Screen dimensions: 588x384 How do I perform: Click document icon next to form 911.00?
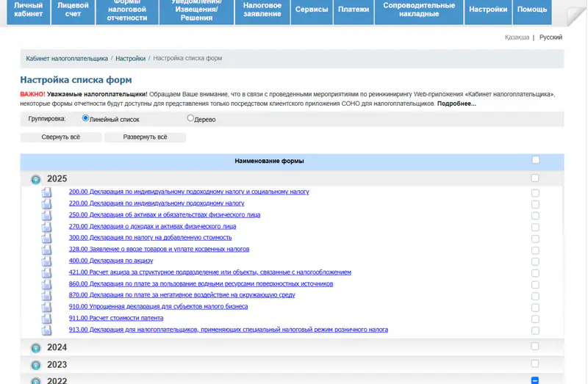click(47, 319)
